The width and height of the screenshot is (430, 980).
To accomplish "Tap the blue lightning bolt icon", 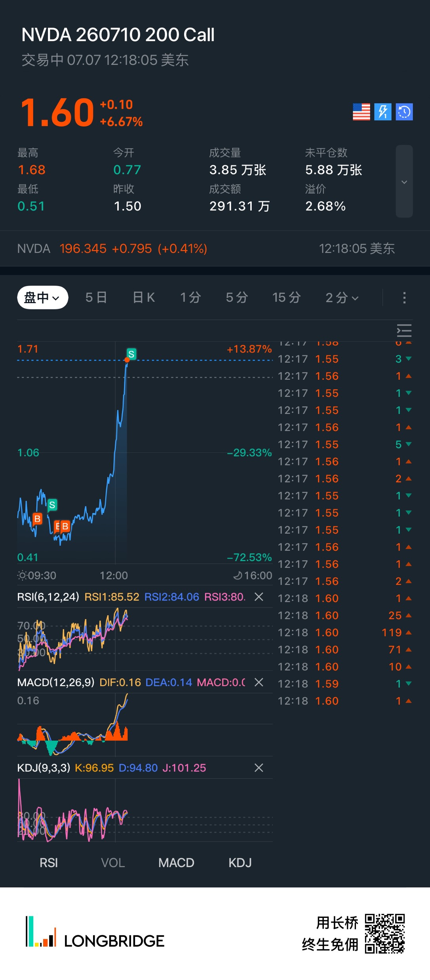I will click(383, 112).
